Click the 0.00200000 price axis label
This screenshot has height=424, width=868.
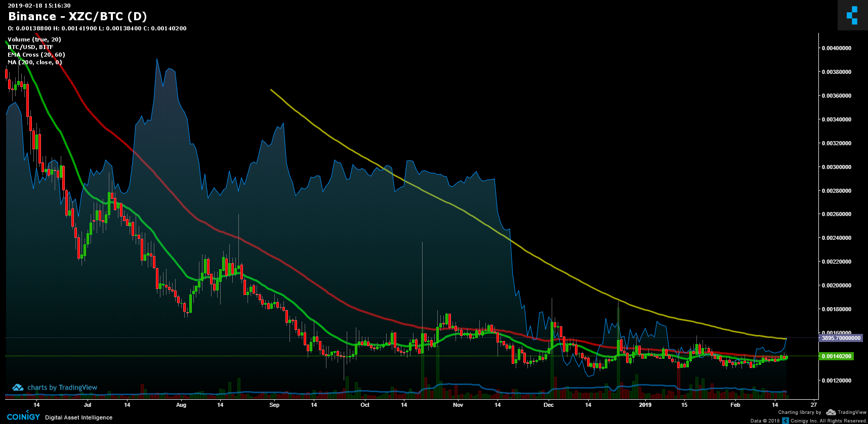836,285
